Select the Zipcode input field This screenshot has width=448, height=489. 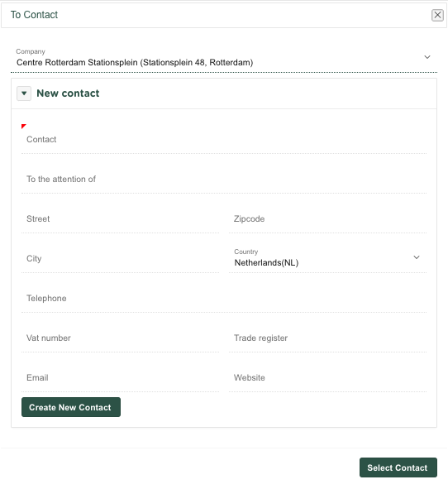click(328, 219)
